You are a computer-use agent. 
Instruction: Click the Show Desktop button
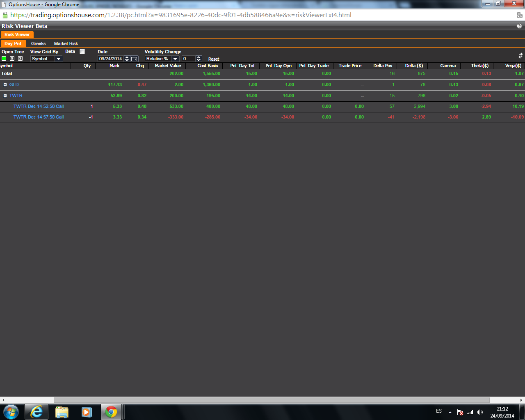[x=522, y=411]
